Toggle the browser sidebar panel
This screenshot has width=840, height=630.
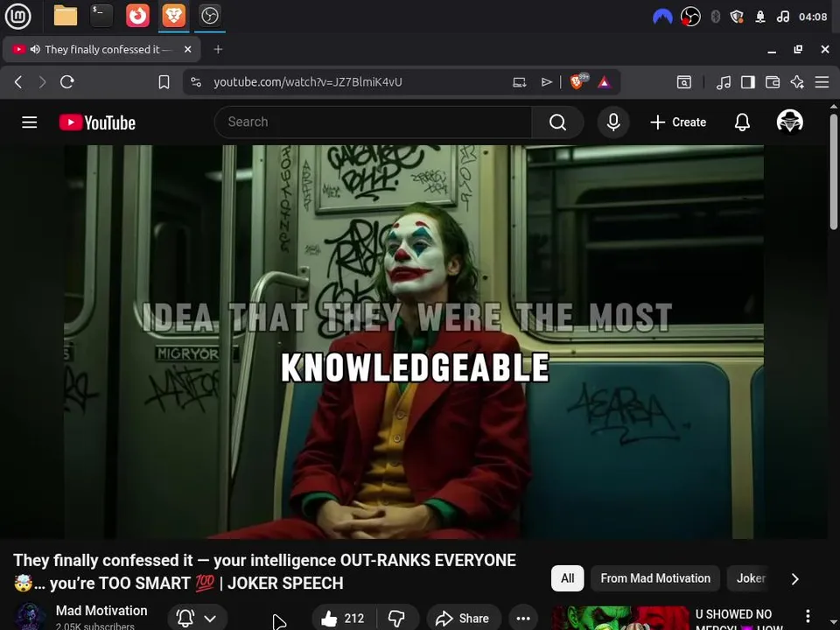[748, 82]
